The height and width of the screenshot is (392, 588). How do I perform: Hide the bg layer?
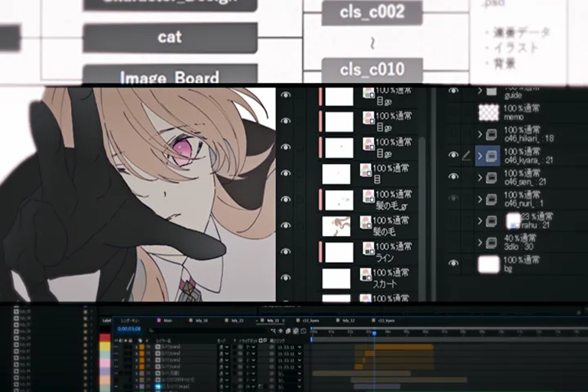(x=453, y=263)
